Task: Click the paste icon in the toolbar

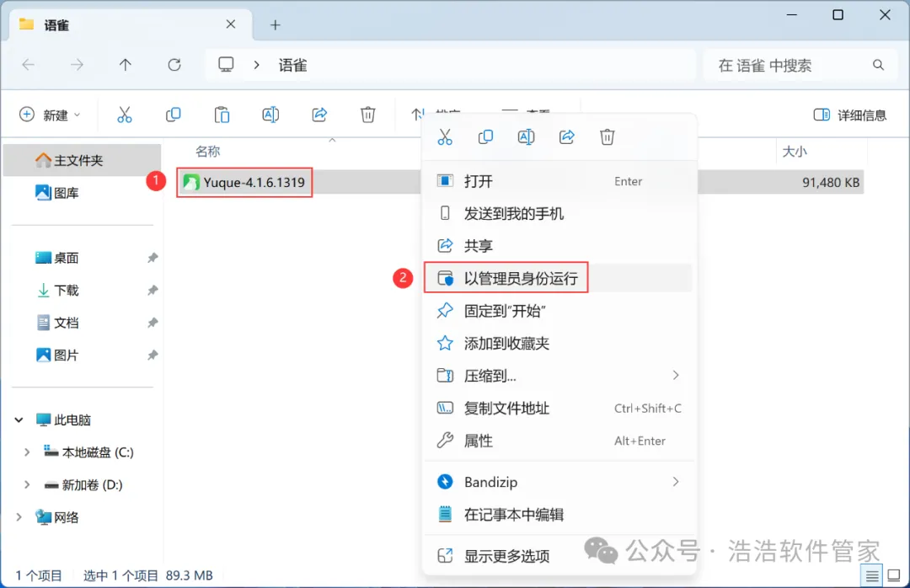Action: (x=222, y=115)
